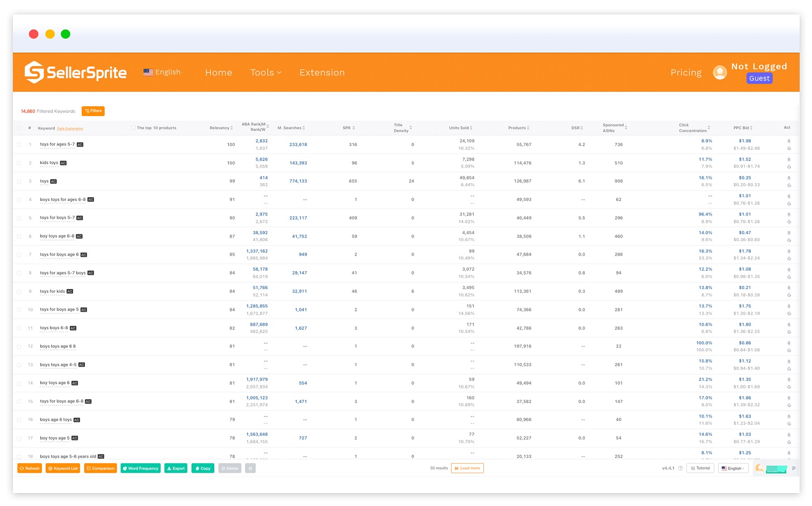
Task: Tick checkbox for 'boys age 6 toys' row
Action: (x=19, y=420)
